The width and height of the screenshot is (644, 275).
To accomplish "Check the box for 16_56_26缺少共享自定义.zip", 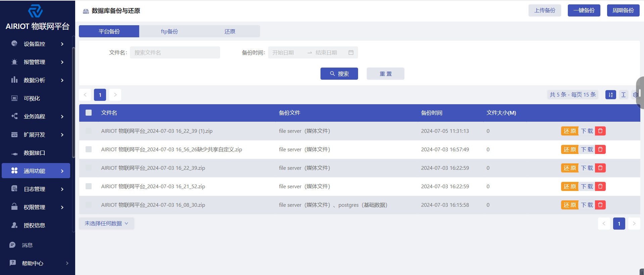I will [89, 149].
